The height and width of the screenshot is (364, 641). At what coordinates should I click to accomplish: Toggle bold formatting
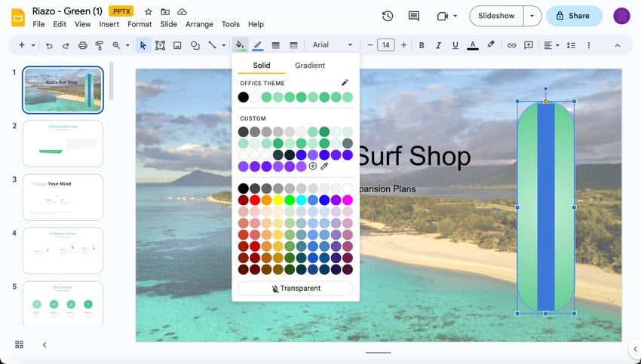(x=421, y=45)
